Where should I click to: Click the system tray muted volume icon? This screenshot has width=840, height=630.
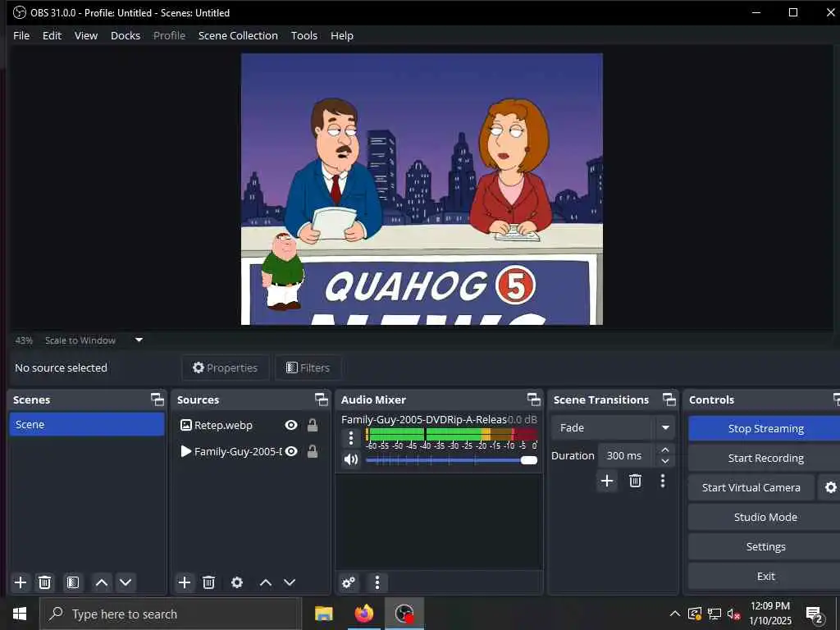click(734, 614)
